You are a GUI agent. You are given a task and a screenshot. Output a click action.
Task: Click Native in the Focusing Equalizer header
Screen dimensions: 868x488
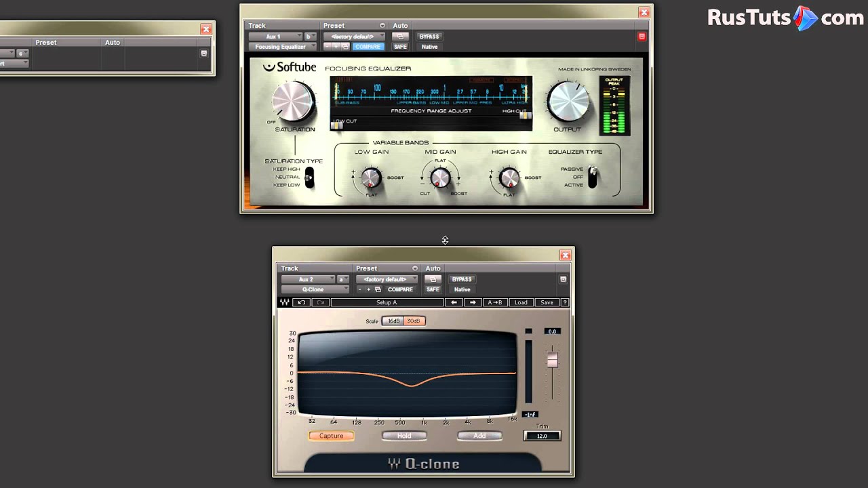click(429, 47)
